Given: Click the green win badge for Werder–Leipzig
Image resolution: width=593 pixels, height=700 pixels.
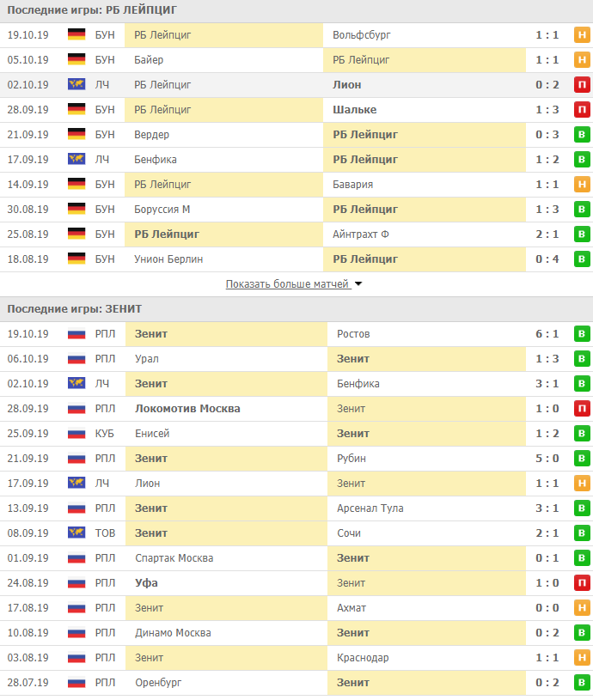Looking at the screenshot, I should click(x=582, y=135).
